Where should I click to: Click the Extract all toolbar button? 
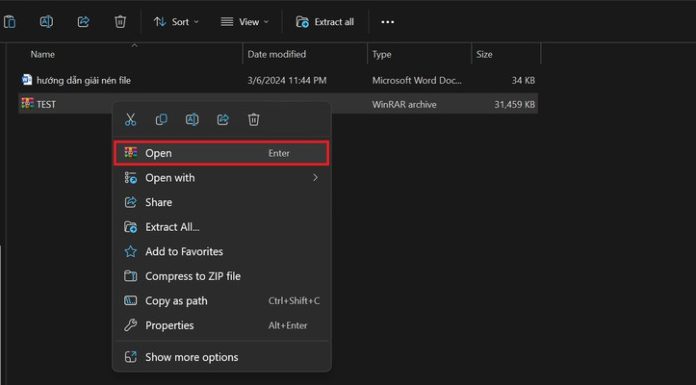tap(325, 22)
